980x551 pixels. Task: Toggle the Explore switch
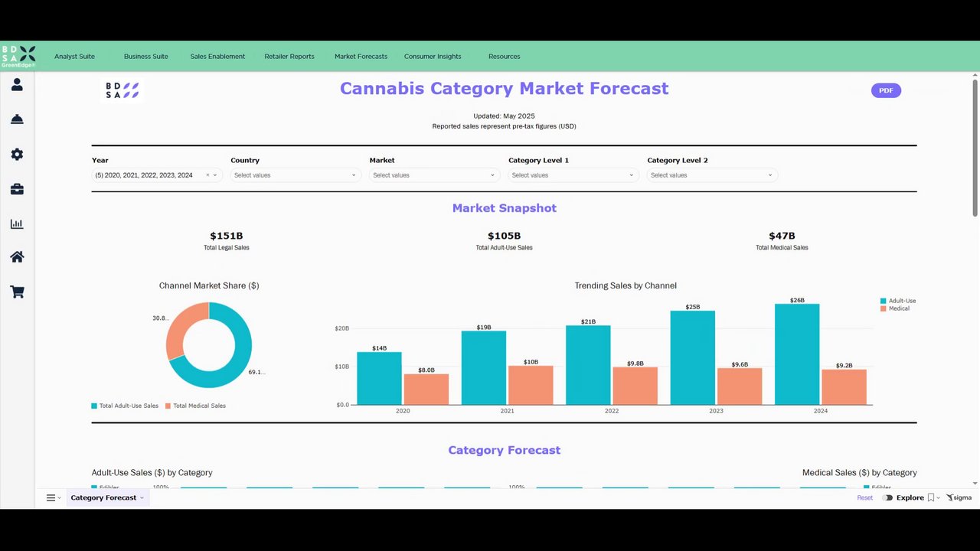point(887,497)
